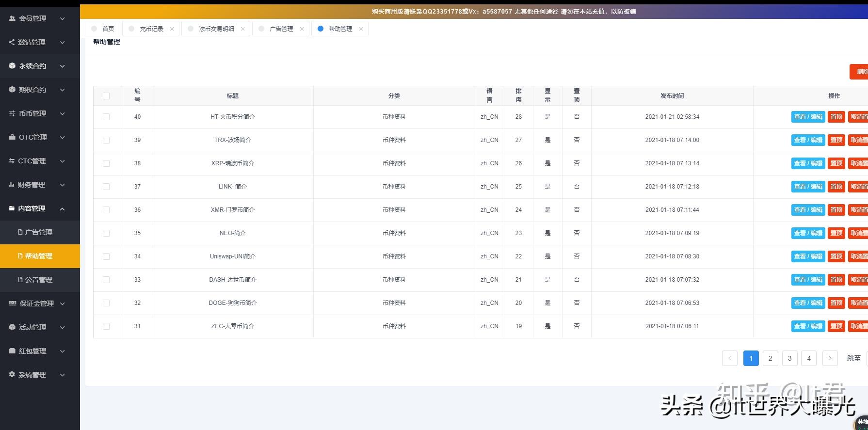
Task: Expand the 会员管理 menu chevron
Action: pyautogui.click(x=63, y=18)
